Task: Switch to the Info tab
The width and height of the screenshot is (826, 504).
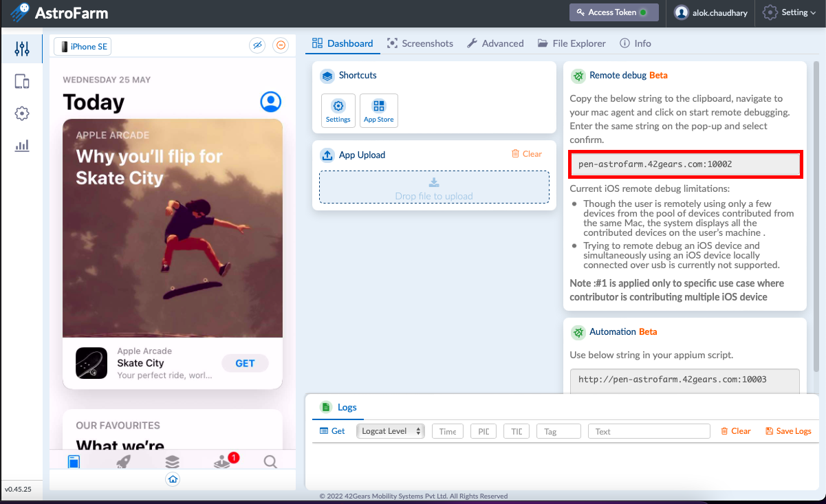Action: [635, 43]
